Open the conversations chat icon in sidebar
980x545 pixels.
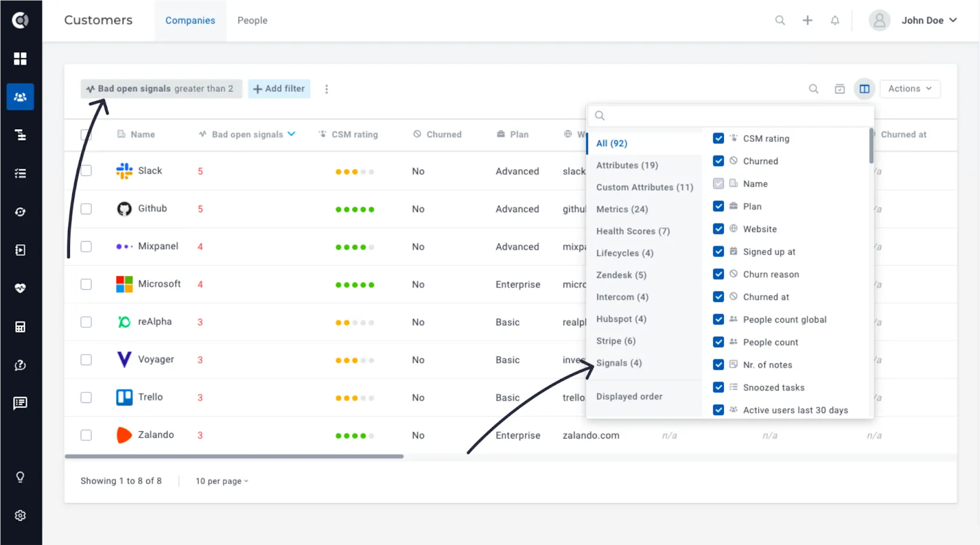[x=20, y=403]
